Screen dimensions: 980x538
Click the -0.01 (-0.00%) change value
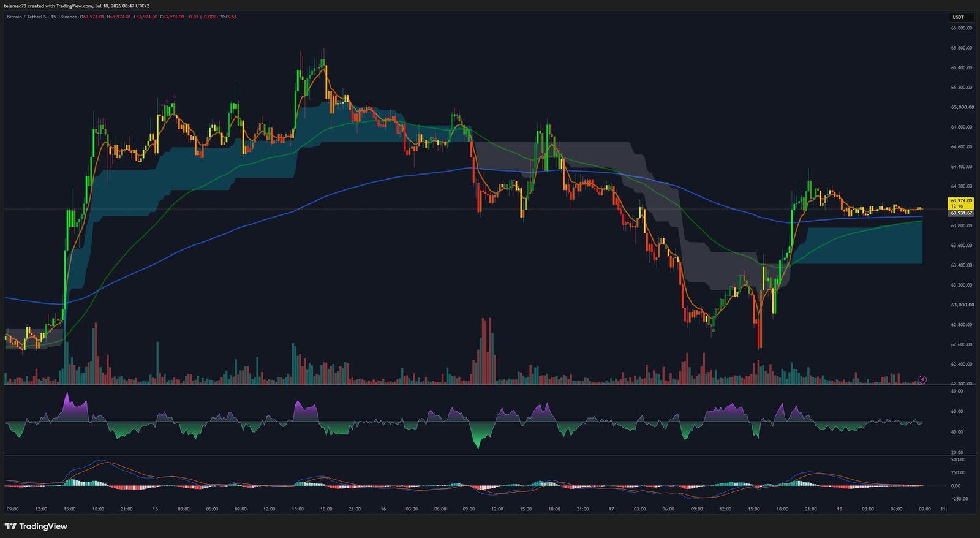(x=202, y=17)
